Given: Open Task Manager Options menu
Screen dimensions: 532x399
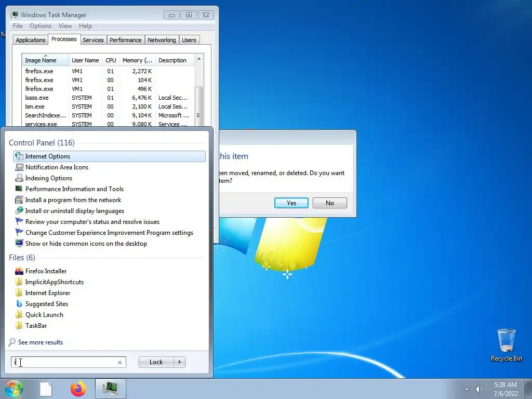Looking at the screenshot, I should [x=41, y=26].
